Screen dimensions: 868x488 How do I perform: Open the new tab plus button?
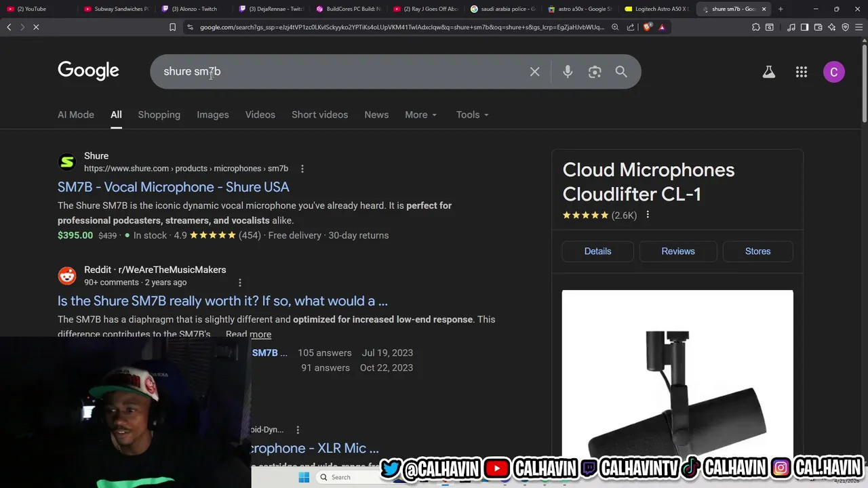click(x=781, y=9)
